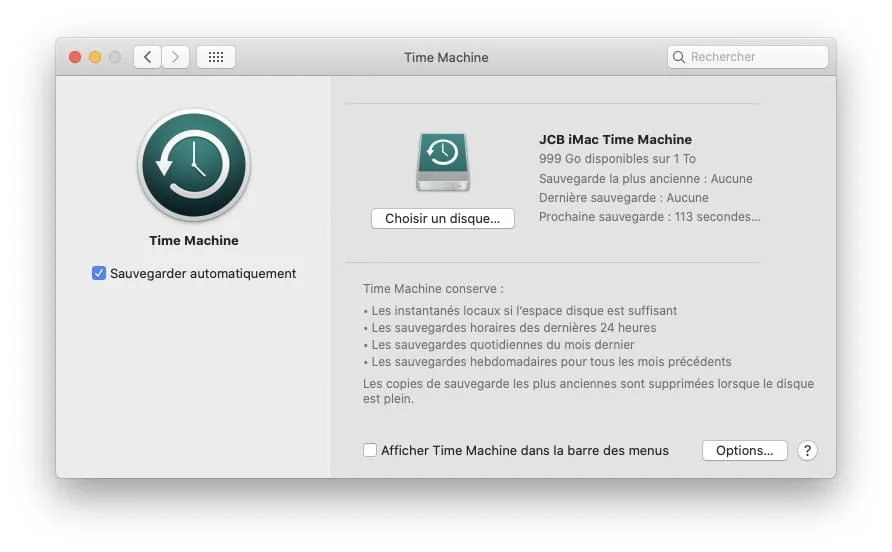Enable Afficher Time Machine dans la barre des menus
The height and width of the screenshot is (552, 892).
(x=370, y=450)
